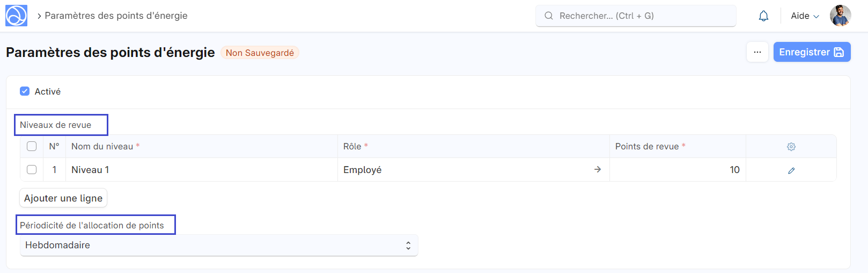Open the three-dots more actions menu
This screenshot has height=273, width=868.
757,52
